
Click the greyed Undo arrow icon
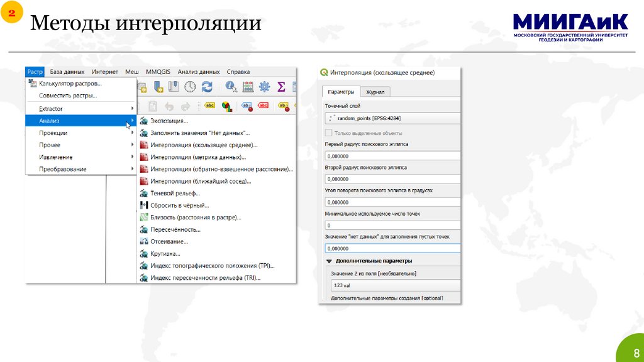[x=169, y=107]
